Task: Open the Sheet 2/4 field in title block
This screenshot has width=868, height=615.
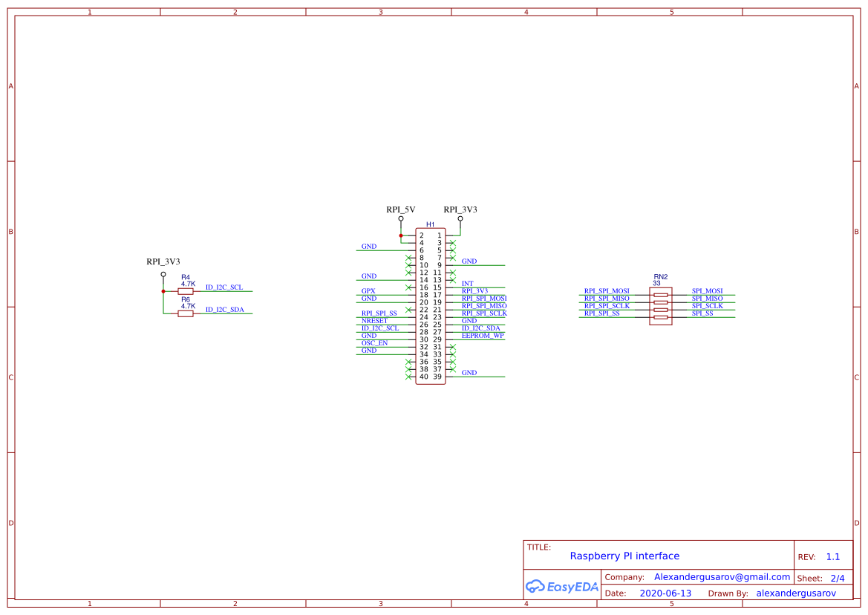Action: 838,578
